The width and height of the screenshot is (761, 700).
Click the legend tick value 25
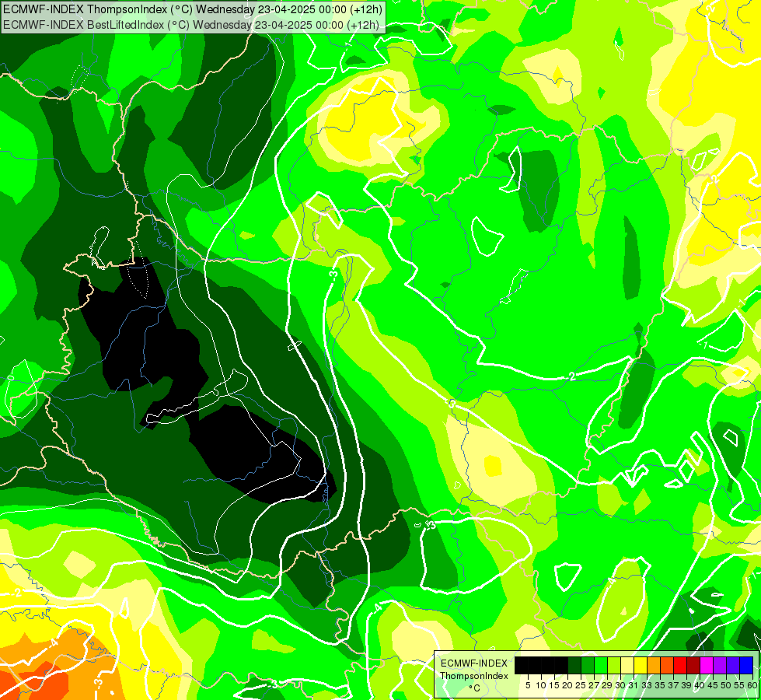coord(581,685)
